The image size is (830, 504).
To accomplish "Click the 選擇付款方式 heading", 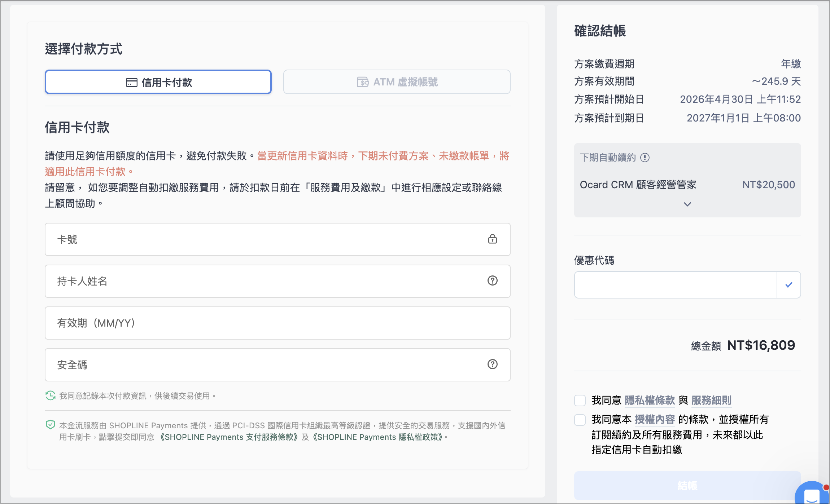I will (83, 49).
